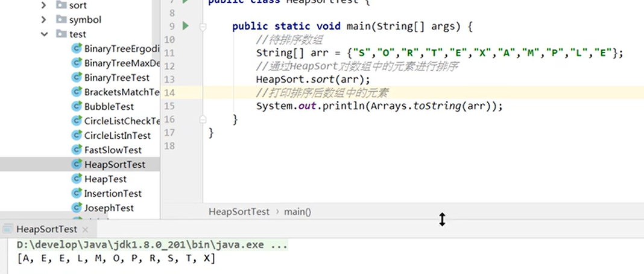644x274 pixels.
Task: Click line number 13 in gutter
Action: 169,79
